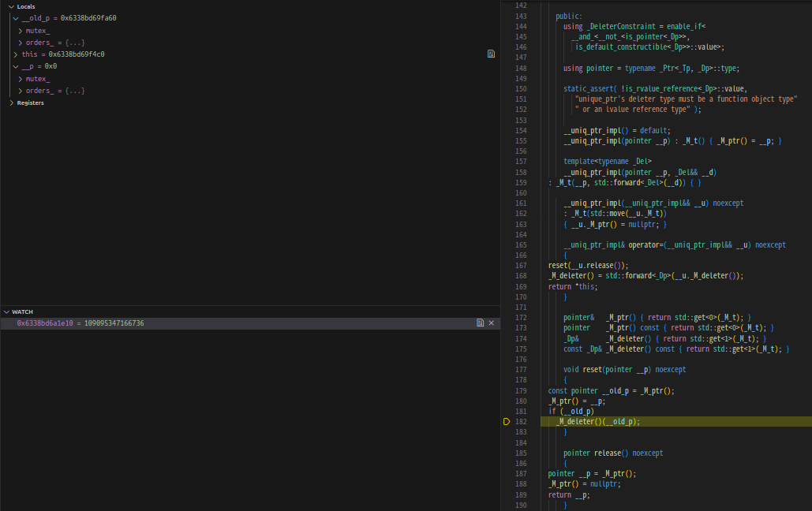This screenshot has width=812, height=511.
Task: Click '__uniq_ptr_impl() = default;' line
Action: click(x=617, y=130)
